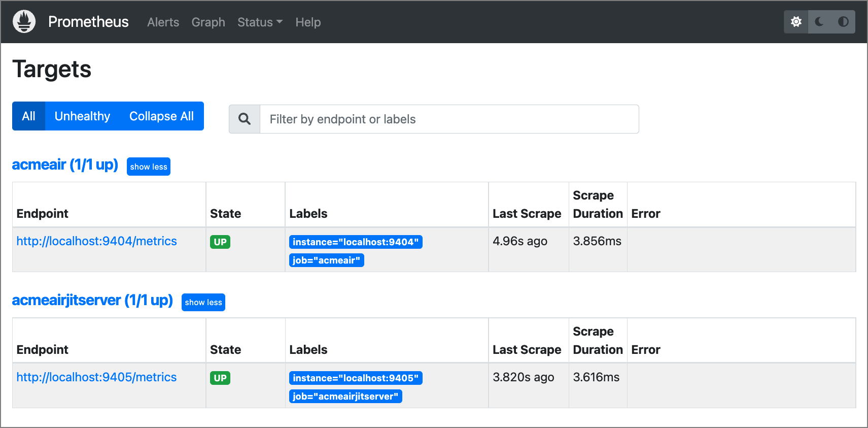Click the acmeair (1/1 up) heading
The width and height of the screenshot is (868, 428).
(x=65, y=165)
